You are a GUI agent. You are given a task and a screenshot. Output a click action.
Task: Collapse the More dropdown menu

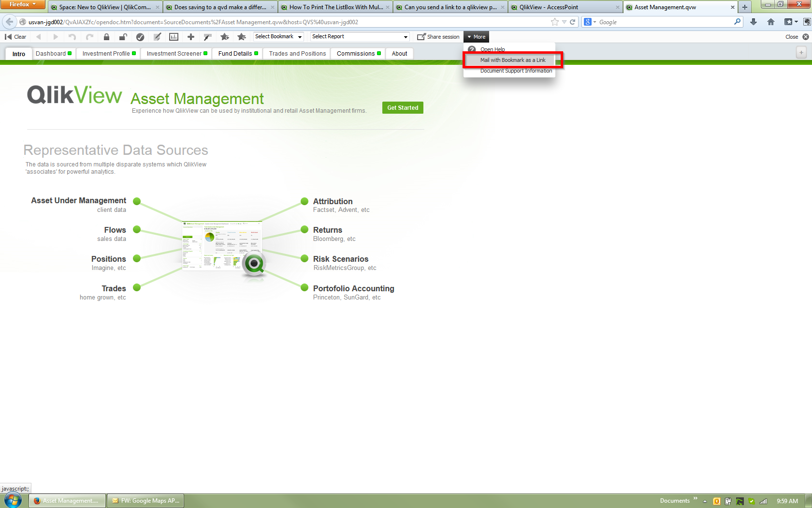(x=477, y=37)
